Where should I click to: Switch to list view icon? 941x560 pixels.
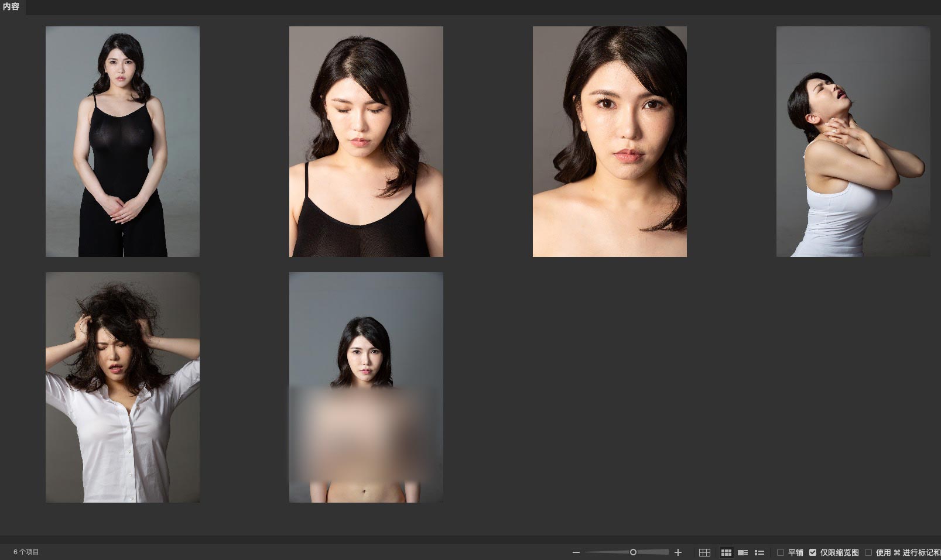(x=759, y=552)
